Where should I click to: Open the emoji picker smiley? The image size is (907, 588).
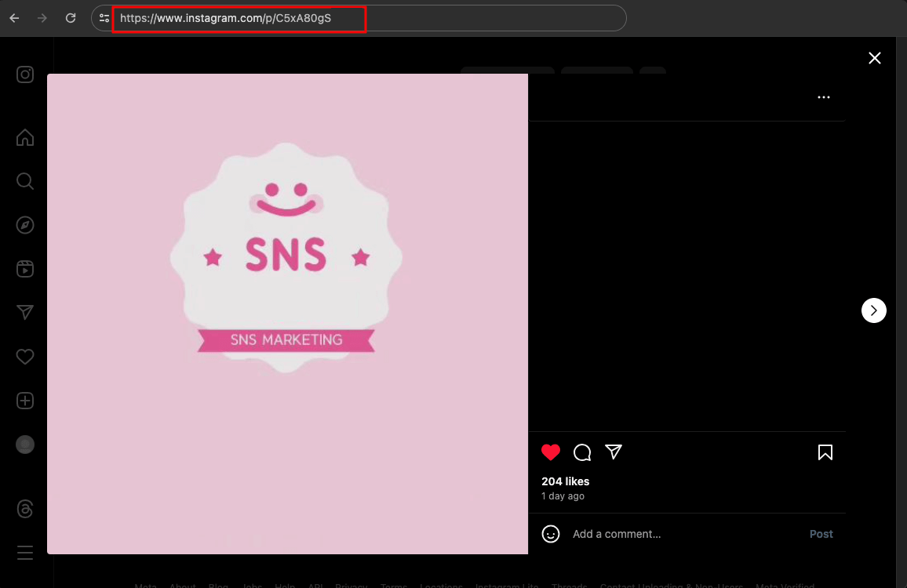(x=551, y=534)
